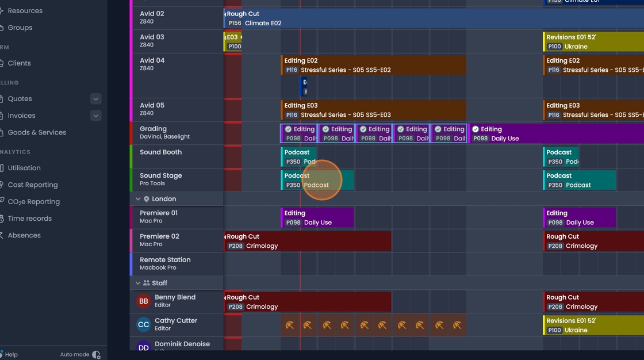This screenshot has width=644, height=360.
Task: Open CO2e Reporting in the sidebar
Action: 33,202
